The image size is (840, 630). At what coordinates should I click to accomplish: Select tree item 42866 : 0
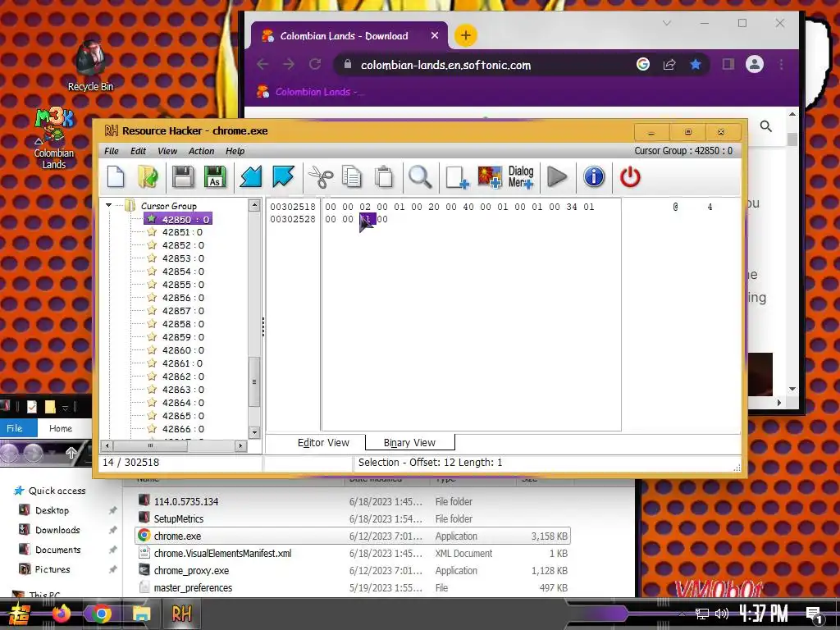pyautogui.click(x=183, y=428)
